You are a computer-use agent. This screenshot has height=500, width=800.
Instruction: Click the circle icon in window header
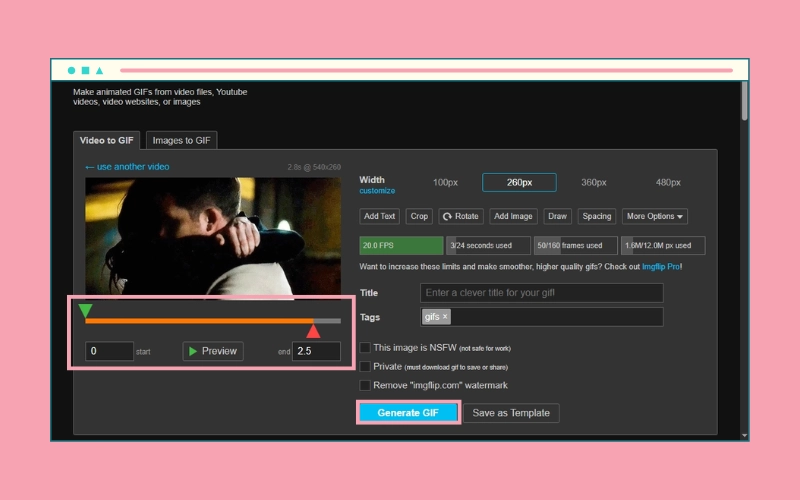click(71, 71)
